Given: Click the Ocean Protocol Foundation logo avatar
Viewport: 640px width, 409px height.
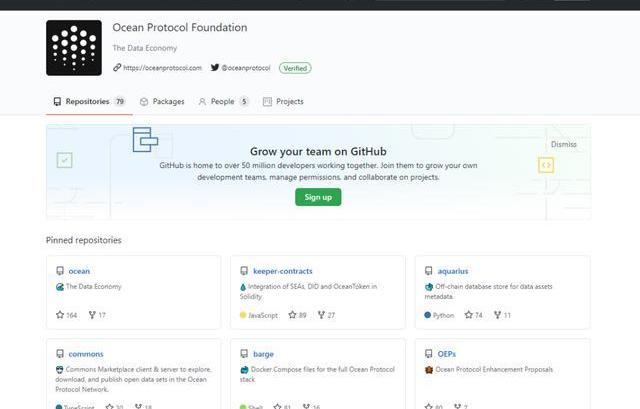Looking at the screenshot, I should (74, 48).
